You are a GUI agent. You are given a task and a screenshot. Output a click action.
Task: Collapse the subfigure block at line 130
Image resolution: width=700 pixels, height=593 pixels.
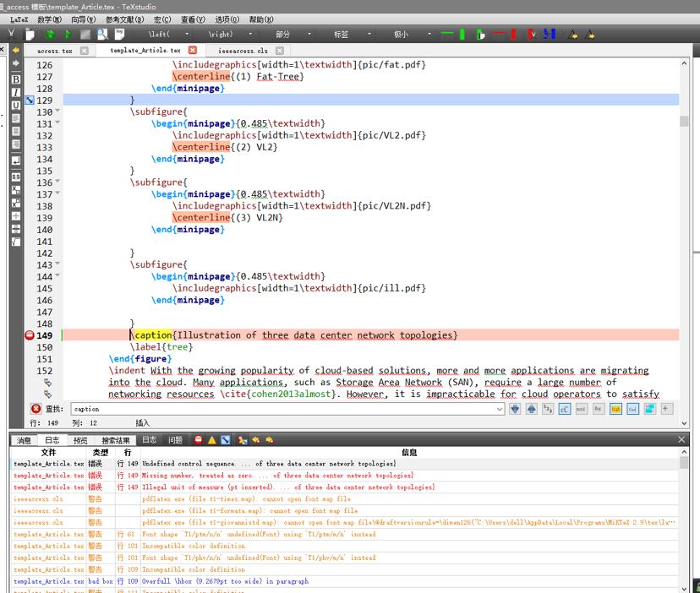pyautogui.click(x=57, y=112)
